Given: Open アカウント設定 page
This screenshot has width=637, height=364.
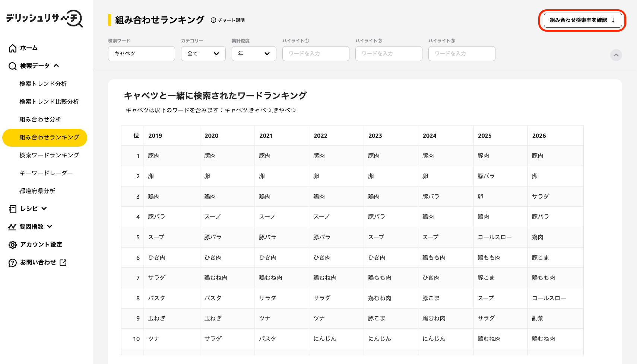Looking at the screenshot, I should (41, 245).
